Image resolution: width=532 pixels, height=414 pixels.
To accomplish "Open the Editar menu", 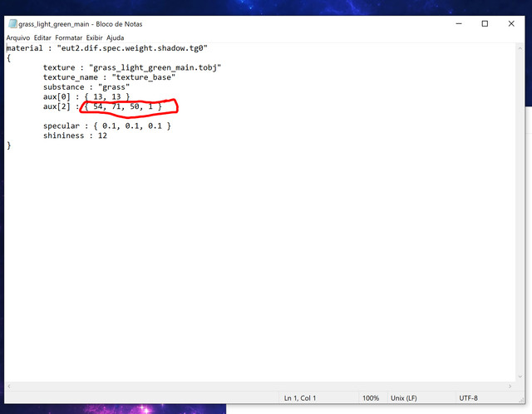I will tap(42, 37).
